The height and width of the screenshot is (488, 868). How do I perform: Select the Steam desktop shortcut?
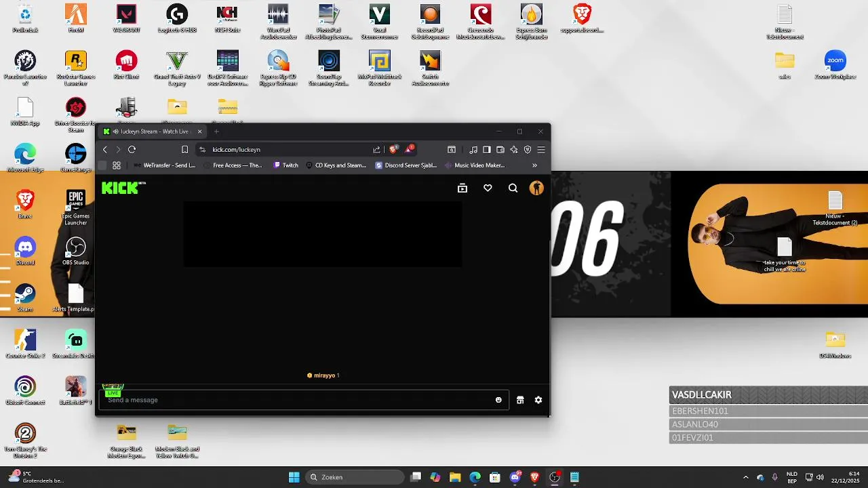pyautogui.click(x=25, y=298)
